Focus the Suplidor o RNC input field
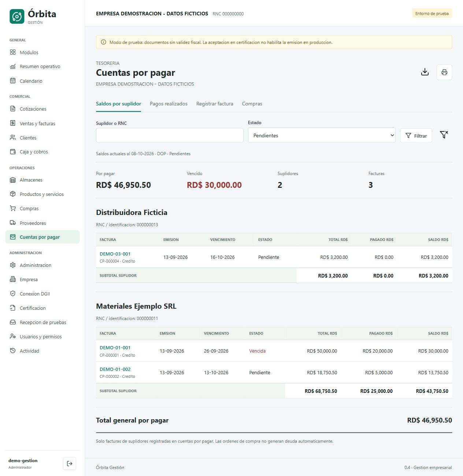The width and height of the screenshot is (463, 476). [170, 135]
